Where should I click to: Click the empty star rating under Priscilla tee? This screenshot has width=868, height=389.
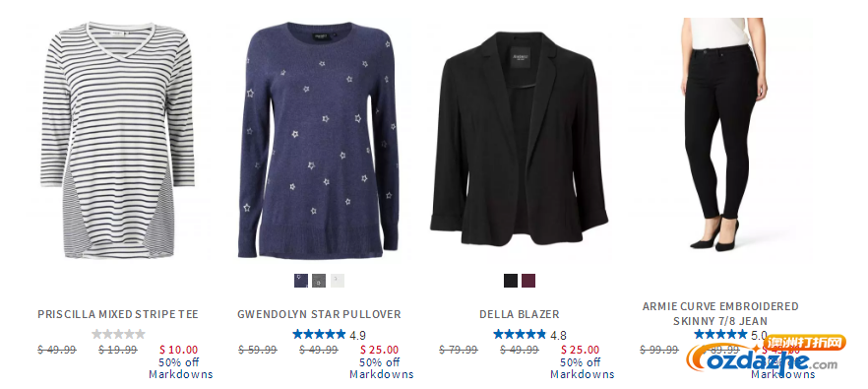pos(118,334)
